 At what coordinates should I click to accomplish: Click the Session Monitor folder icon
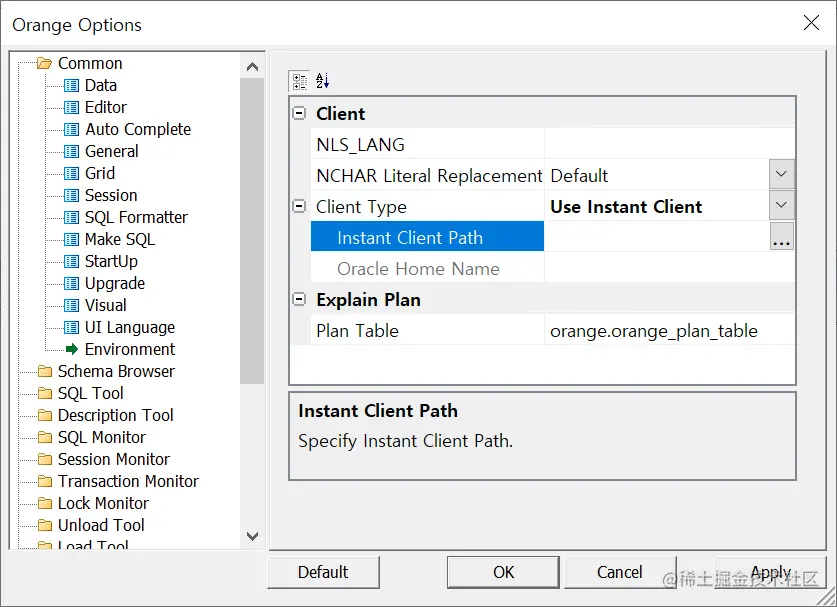[x=45, y=459]
